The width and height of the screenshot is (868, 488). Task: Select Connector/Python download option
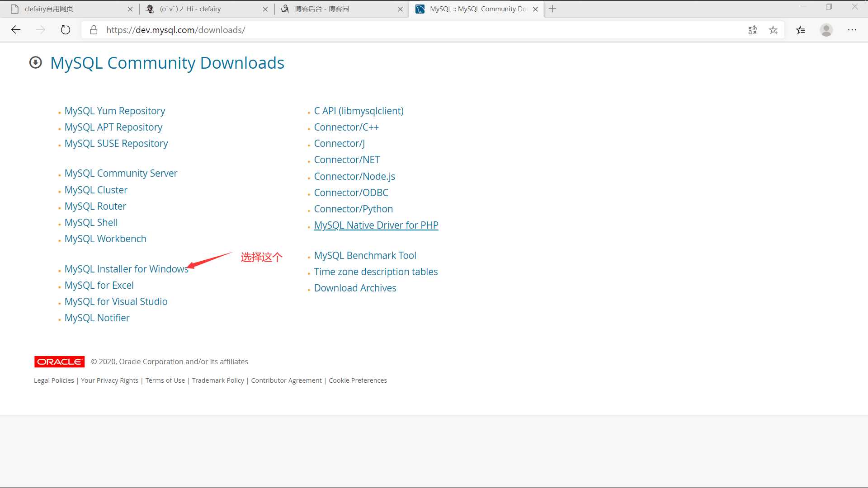click(354, 209)
